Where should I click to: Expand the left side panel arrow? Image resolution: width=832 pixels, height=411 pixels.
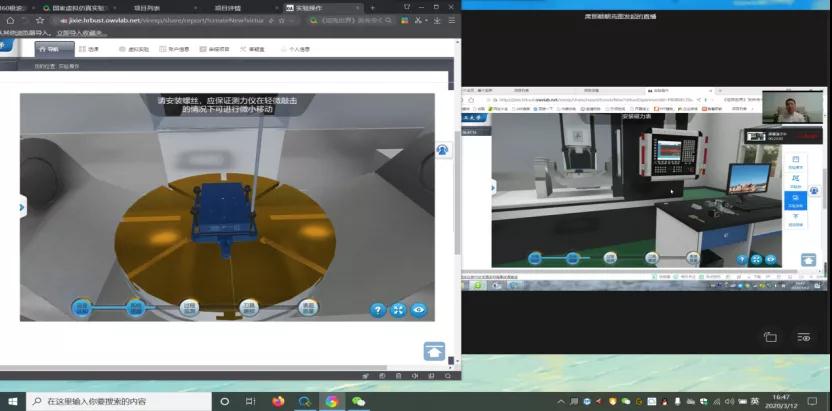pos(22,206)
